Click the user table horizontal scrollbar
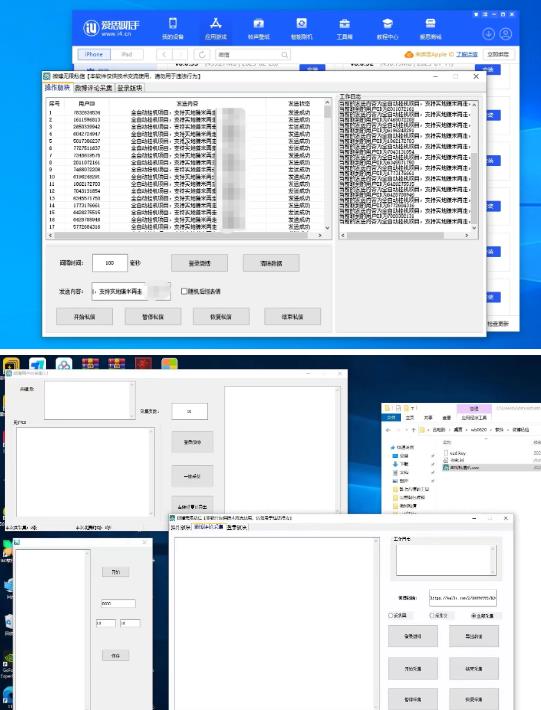Screen dimensions: 541x710 point(185,235)
